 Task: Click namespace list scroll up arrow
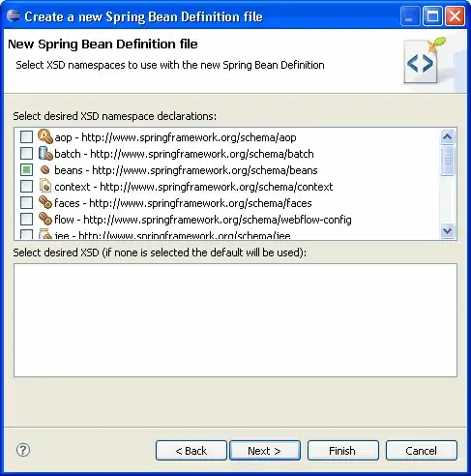(x=448, y=136)
